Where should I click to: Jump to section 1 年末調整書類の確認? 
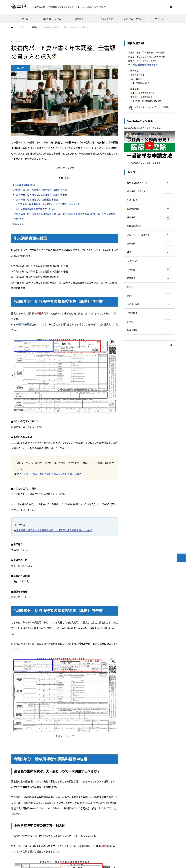[24, 185]
